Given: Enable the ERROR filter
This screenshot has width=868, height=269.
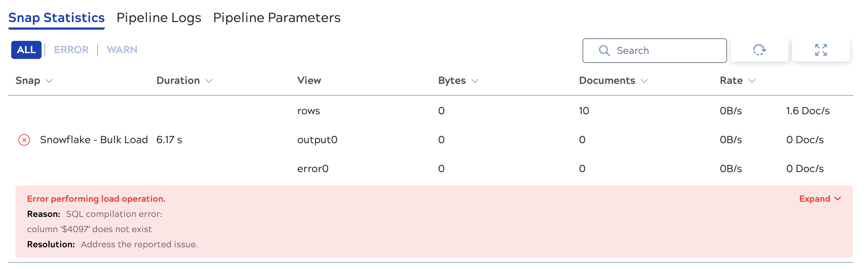Looking at the screenshot, I should coord(71,50).
